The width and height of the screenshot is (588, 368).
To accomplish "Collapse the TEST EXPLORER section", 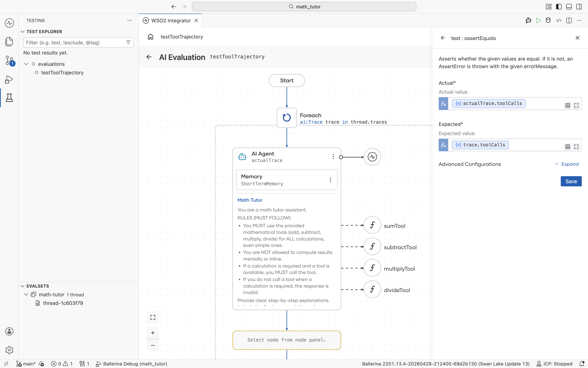I will point(23,32).
